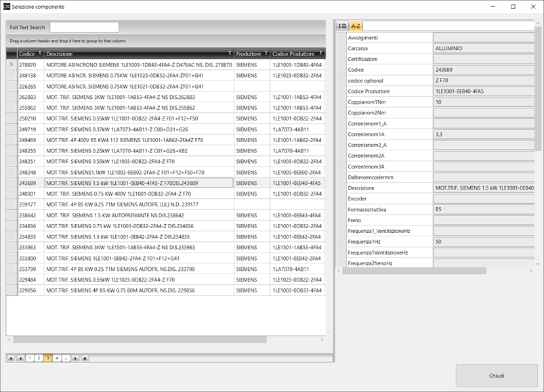Select page 3 in the pager
Viewport: 544px width, 392px height.
click(48, 358)
